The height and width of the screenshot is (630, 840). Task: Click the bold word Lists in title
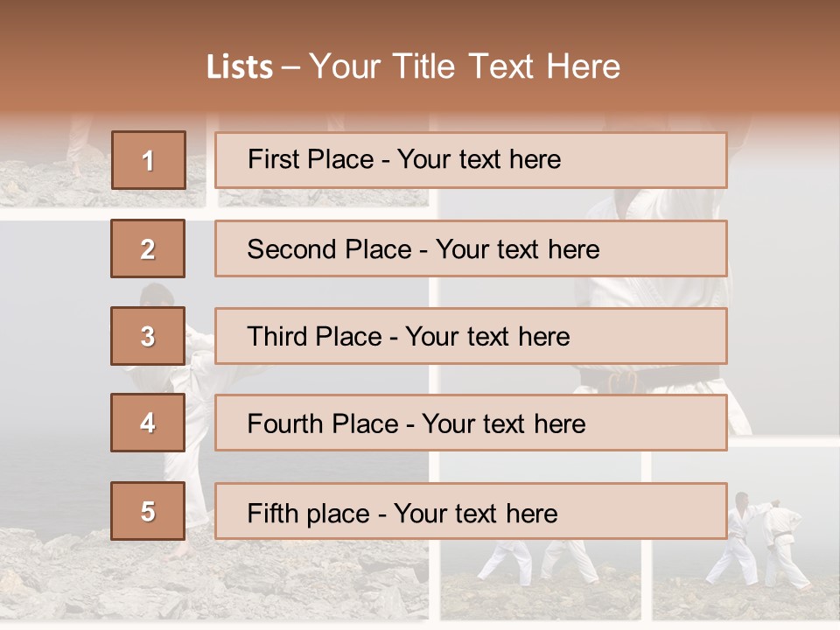[240, 67]
